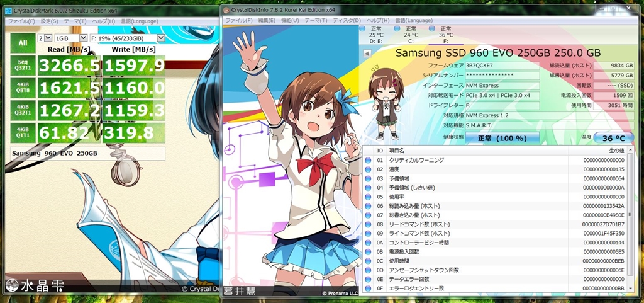Screen dimensions: 644x303
Task: Open CrystalDiskInfo テーマ(T) menu
Action: [316, 20]
